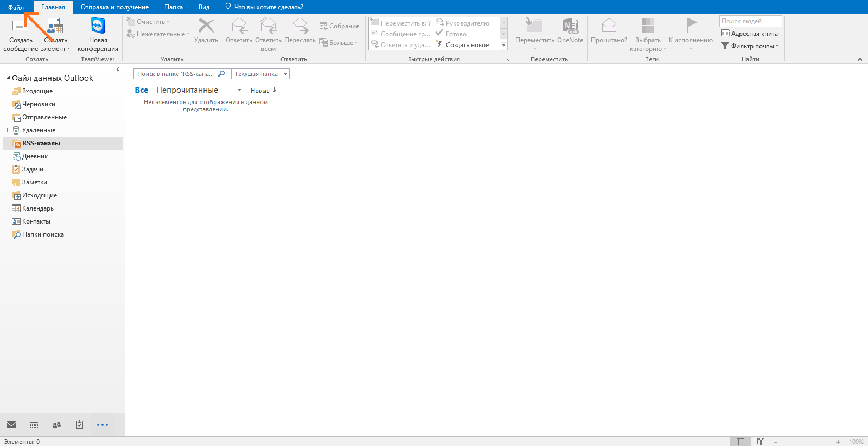The image size is (868, 446).
Task: Click the 'Что вы хотите сделать?' search box
Action: point(264,7)
